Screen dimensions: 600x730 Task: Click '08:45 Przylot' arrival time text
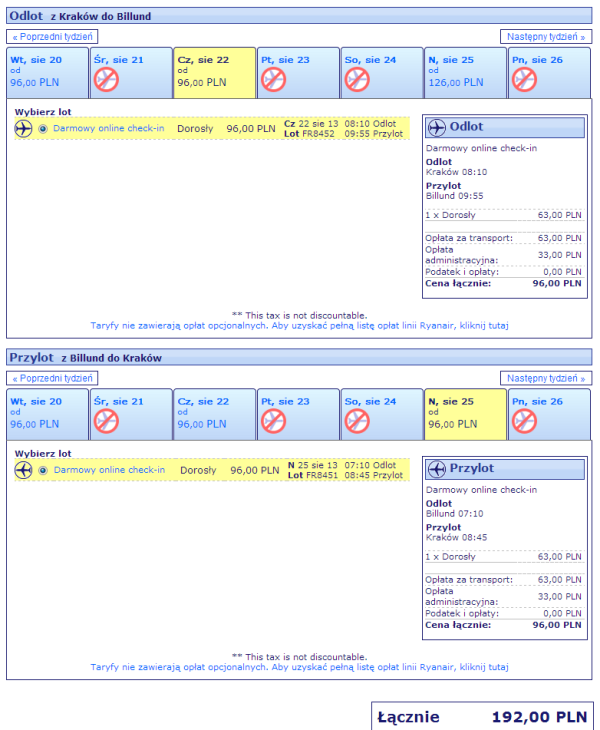pyautogui.click(x=373, y=475)
